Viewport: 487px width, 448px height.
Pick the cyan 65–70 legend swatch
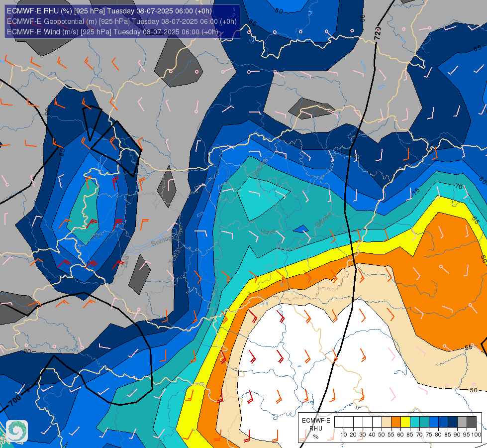tap(415, 422)
